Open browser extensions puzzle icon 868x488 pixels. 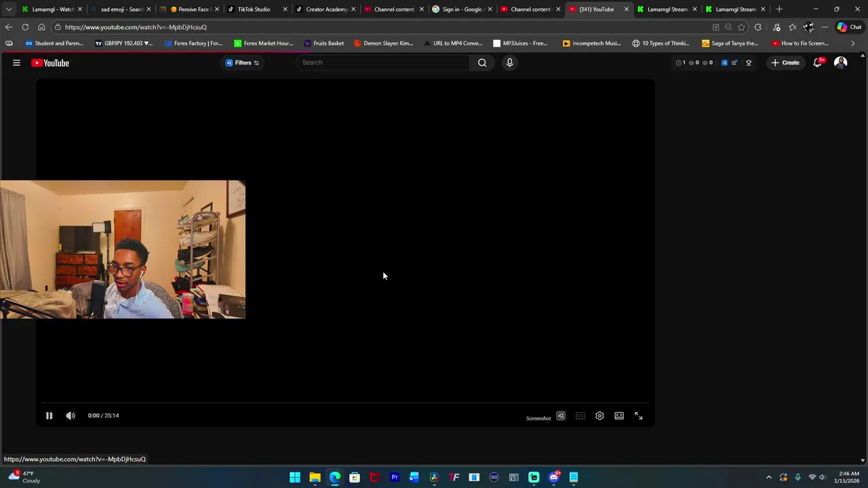[x=758, y=27]
